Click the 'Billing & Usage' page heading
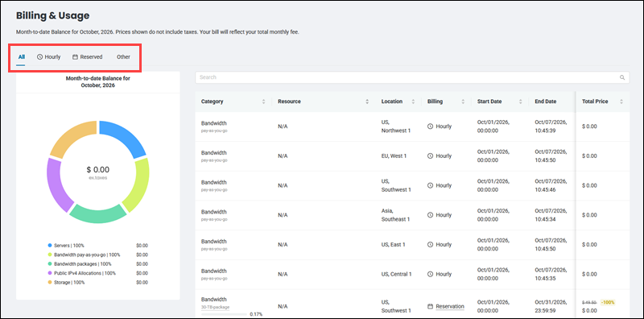The image size is (644, 319). click(x=52, y=16)
